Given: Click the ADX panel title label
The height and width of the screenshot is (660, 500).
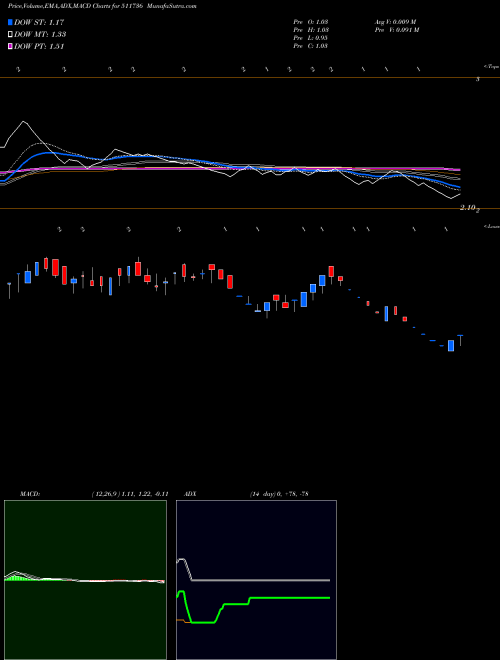Looking at the screenshot, I should pos(190,494).
